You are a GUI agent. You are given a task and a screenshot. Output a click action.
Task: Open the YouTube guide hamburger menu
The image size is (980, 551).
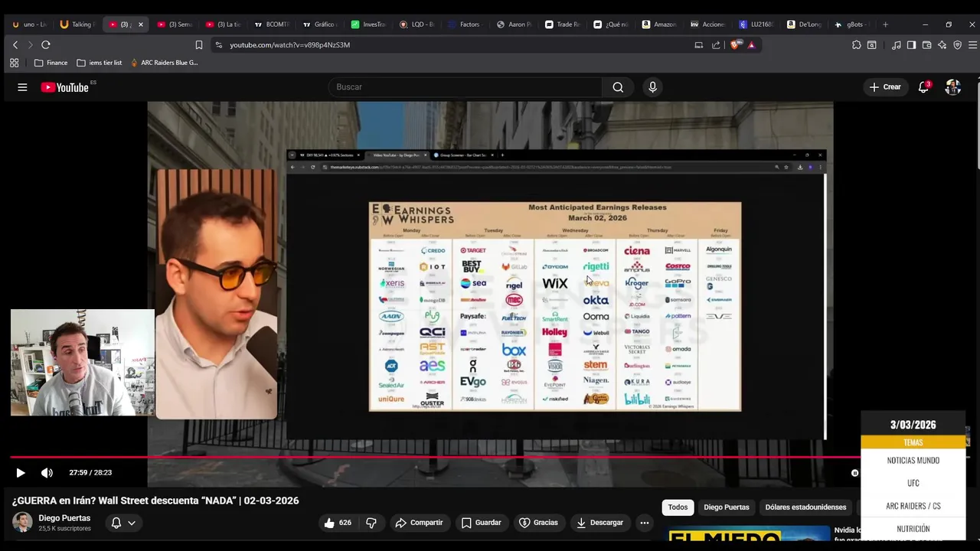tap(22, 87)
